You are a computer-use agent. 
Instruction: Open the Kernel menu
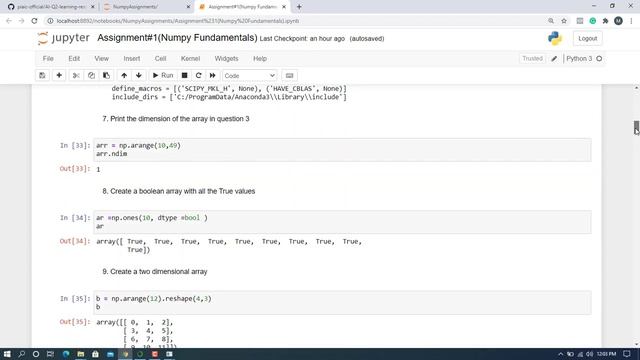pos(190,58)
